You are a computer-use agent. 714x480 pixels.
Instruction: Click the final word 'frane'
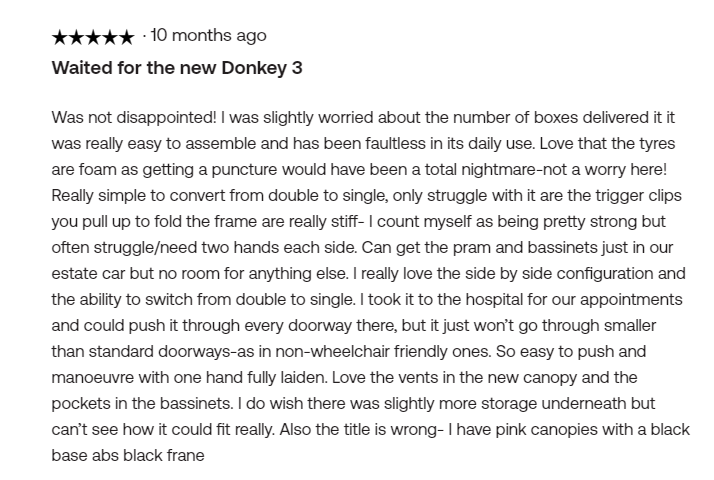coord(184,455)
